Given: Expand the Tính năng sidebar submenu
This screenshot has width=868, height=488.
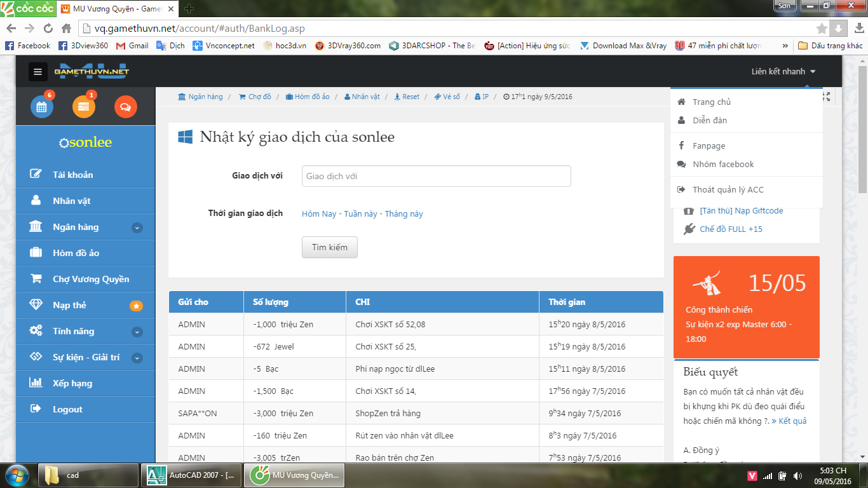Looking at the screenshot, I should (x=137, y=332).
